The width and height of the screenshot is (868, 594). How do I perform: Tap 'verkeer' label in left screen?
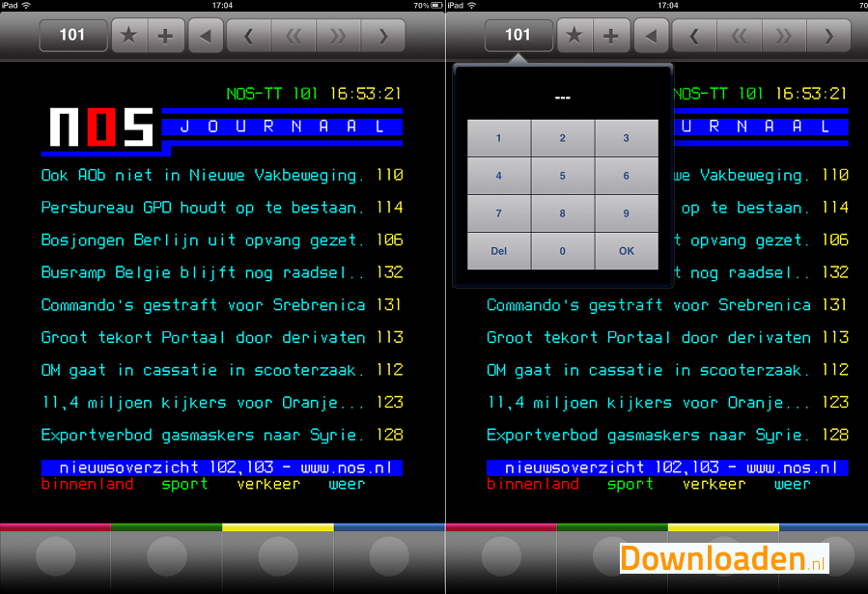(268, 484)
